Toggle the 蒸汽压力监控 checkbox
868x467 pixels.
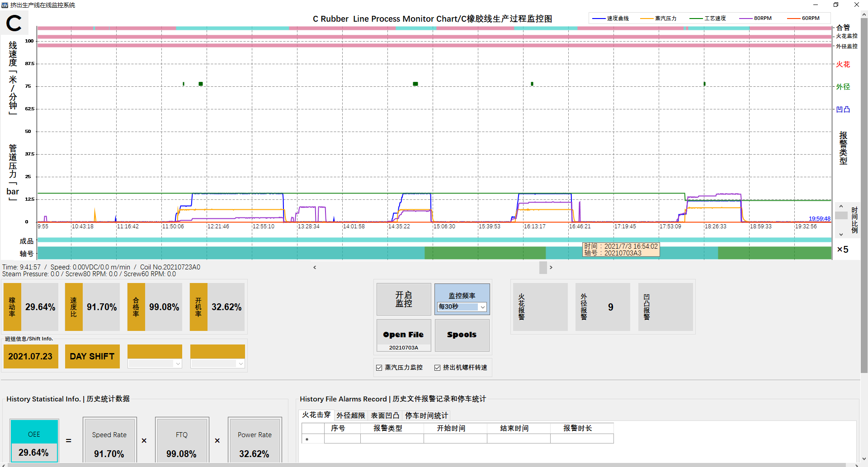379,368
